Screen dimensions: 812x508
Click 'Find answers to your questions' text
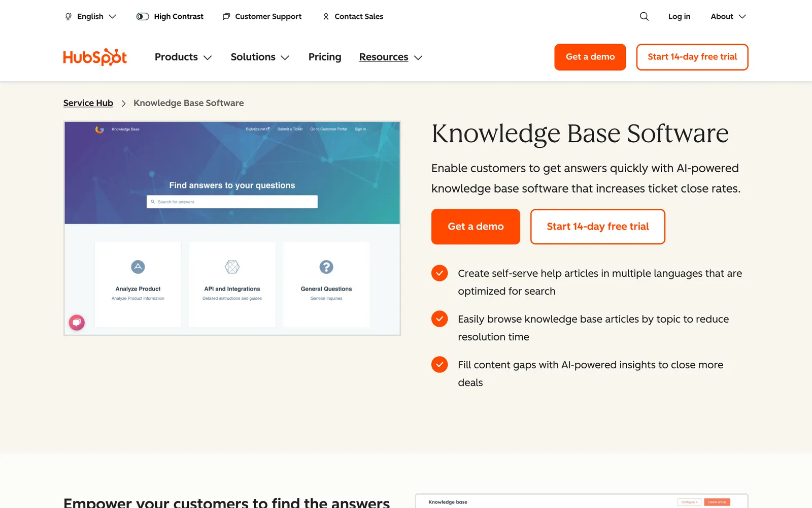coord(232,185)
